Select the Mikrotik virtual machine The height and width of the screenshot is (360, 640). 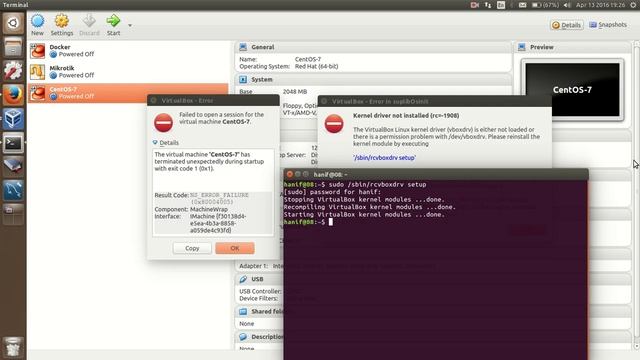point(128,72)
